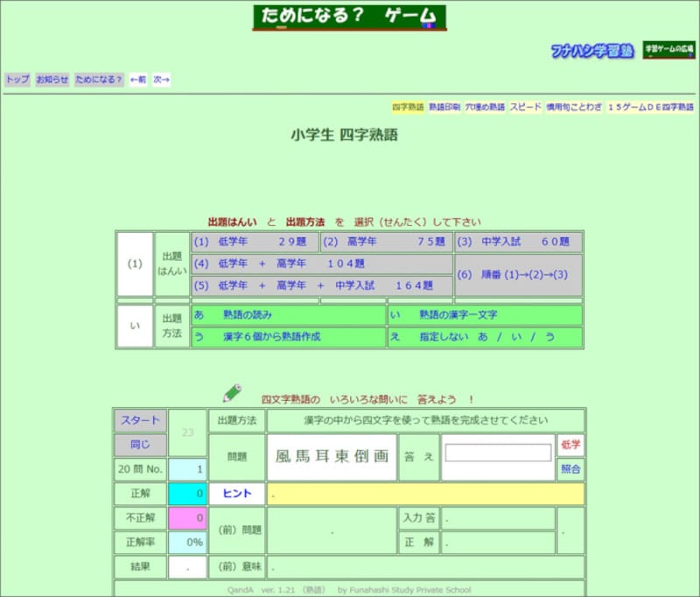Click the 同じ button
Image resolution: width=700 pixels, height=597 pixels.
tap(142, 445)
